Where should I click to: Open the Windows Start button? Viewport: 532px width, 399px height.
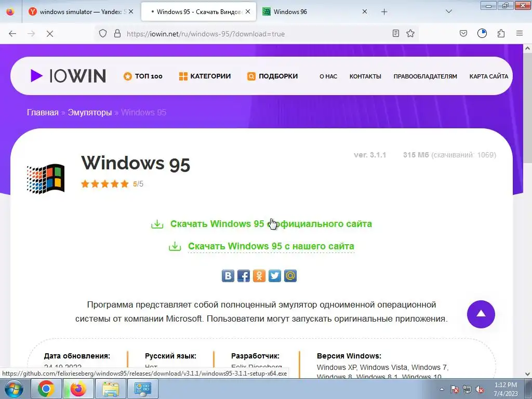[14, 389]
